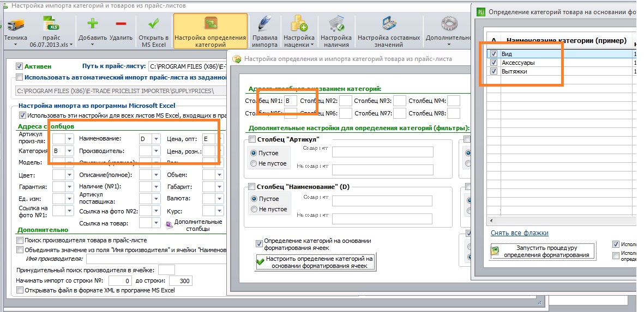Select the Аксессуары row text
This screenshot has width=644, height=312.
click(518, 63)
